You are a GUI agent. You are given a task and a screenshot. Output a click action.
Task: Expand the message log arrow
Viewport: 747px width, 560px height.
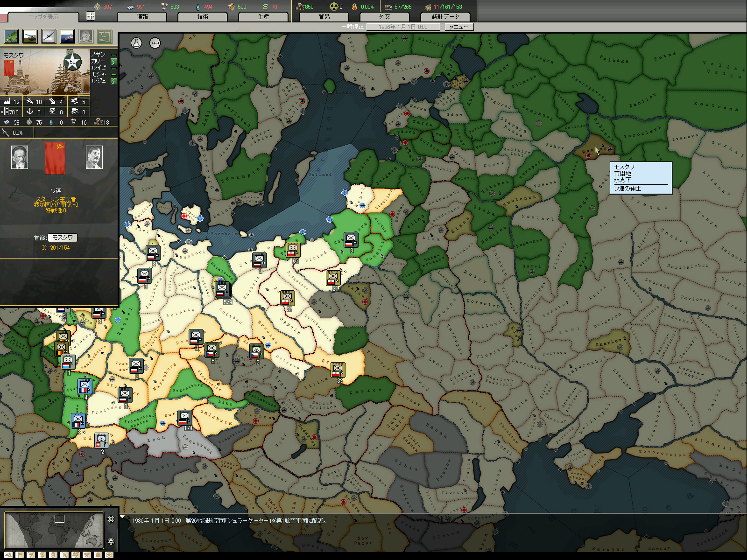pyautogui.click(x=122, y=517)
